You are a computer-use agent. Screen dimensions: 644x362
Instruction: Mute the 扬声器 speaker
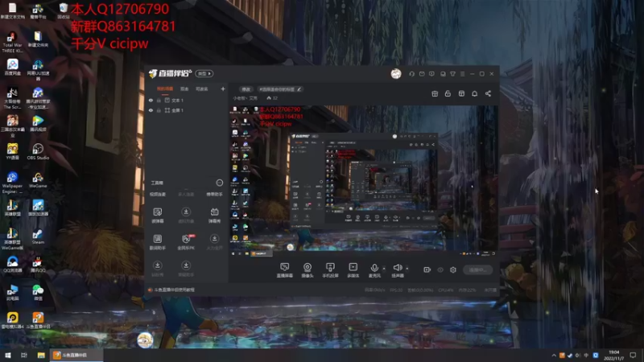[398, 270]
